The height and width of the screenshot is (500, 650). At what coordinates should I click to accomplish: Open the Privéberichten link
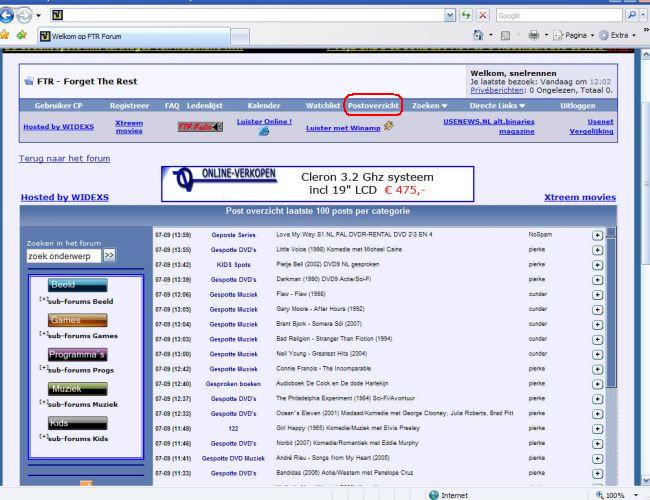(x=497, y=90)
